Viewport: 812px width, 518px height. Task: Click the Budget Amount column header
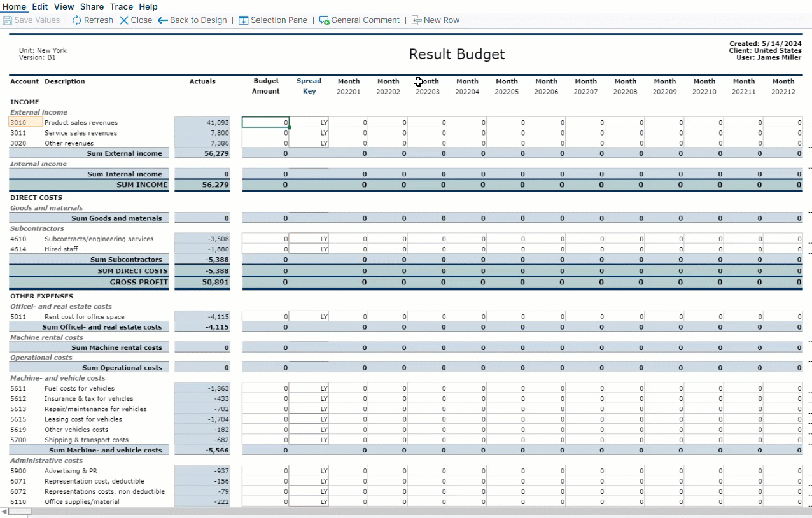click(x=266, y=87)
